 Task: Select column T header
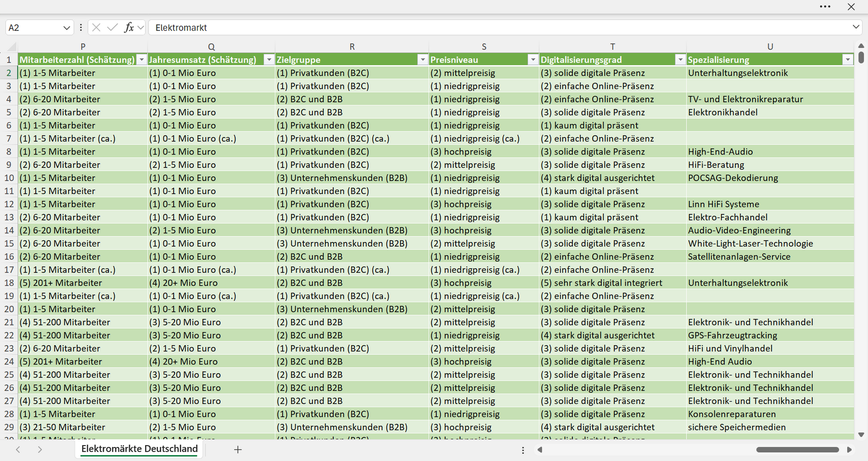612,46
